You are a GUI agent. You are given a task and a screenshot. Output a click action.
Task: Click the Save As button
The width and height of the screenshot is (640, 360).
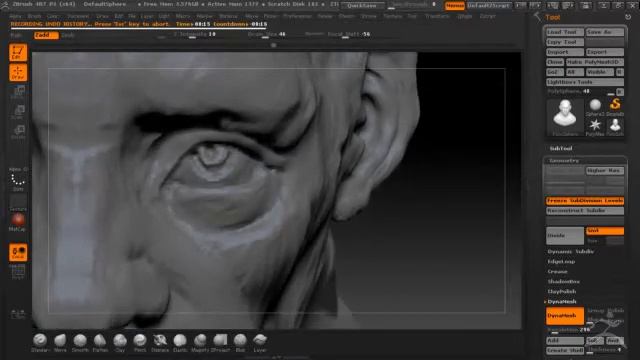(604, 32)
